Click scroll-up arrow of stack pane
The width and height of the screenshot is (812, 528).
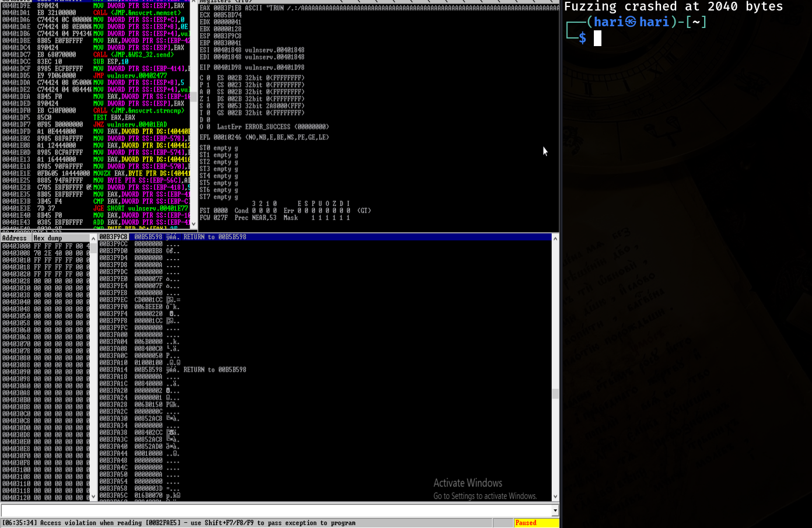tap(555, 238)
